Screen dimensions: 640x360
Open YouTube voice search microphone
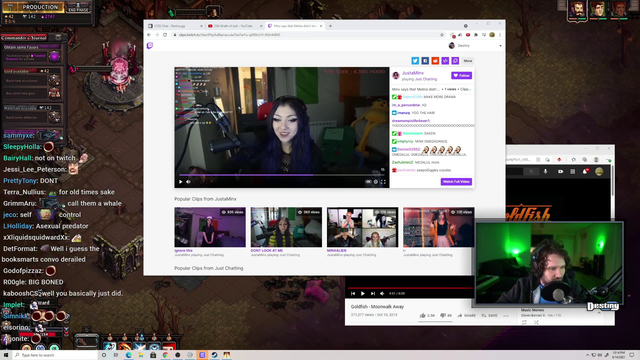[x=545, y=172]
